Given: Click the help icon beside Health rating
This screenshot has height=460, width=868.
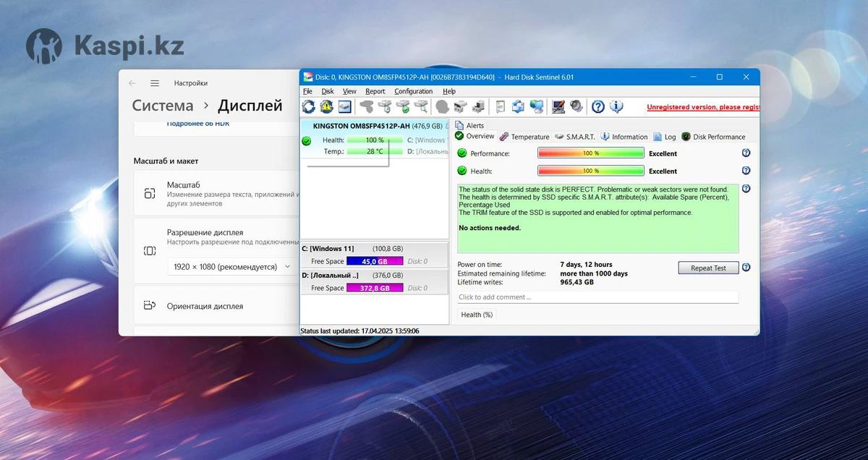Looking at the screenshot, I should [746, 171].
